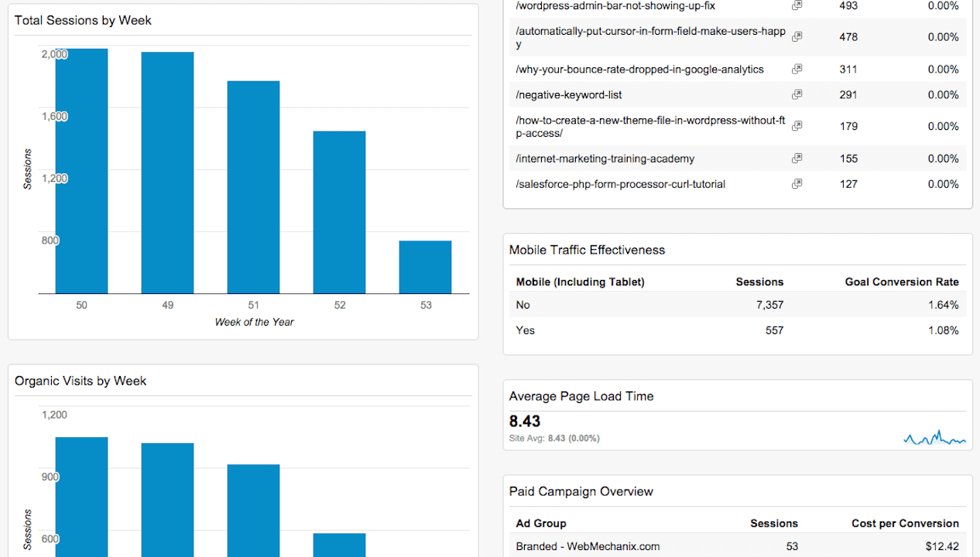The height and width of the screenshot is (557, 980).
Task: Open /why-your-bounce-rate-dropped-in-google-analytics via its popup icon
Action: pyautogui.click(x=797, y=69)
